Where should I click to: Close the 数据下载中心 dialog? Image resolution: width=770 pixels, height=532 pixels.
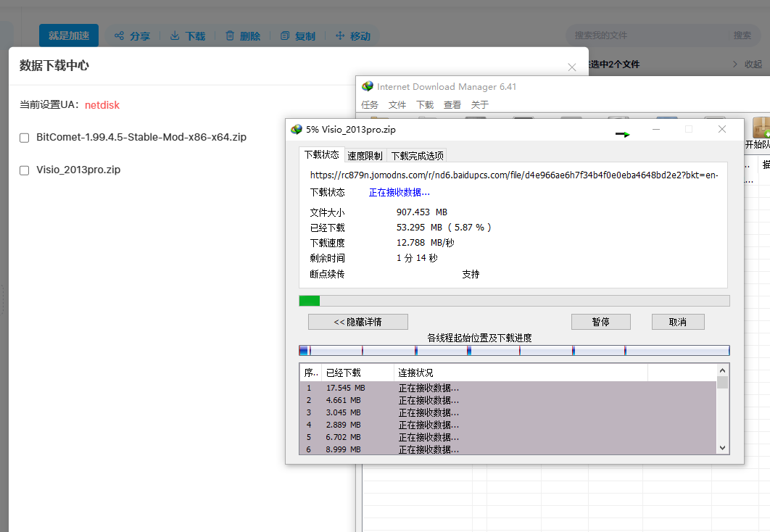(571, 67)
